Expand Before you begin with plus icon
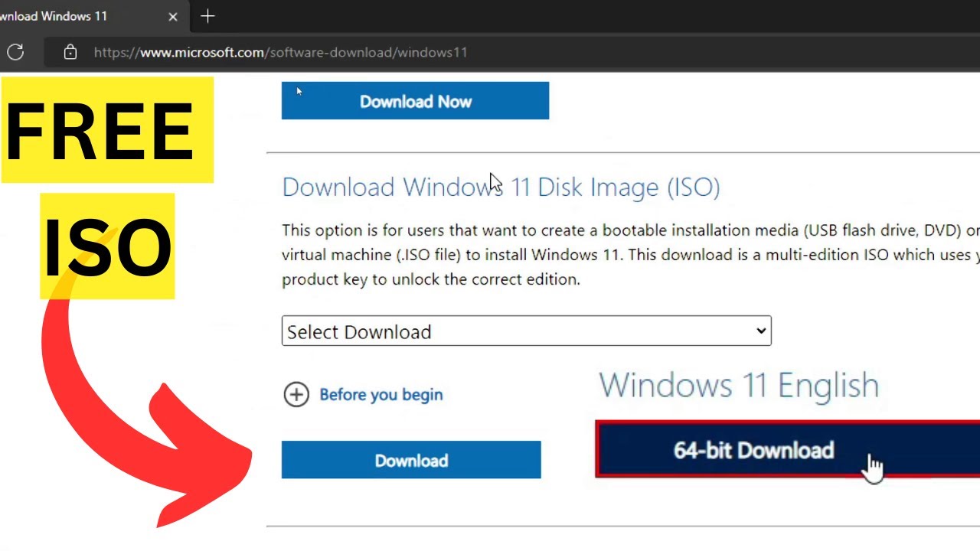The image size is (980, 551). click(x=296, y=394)
